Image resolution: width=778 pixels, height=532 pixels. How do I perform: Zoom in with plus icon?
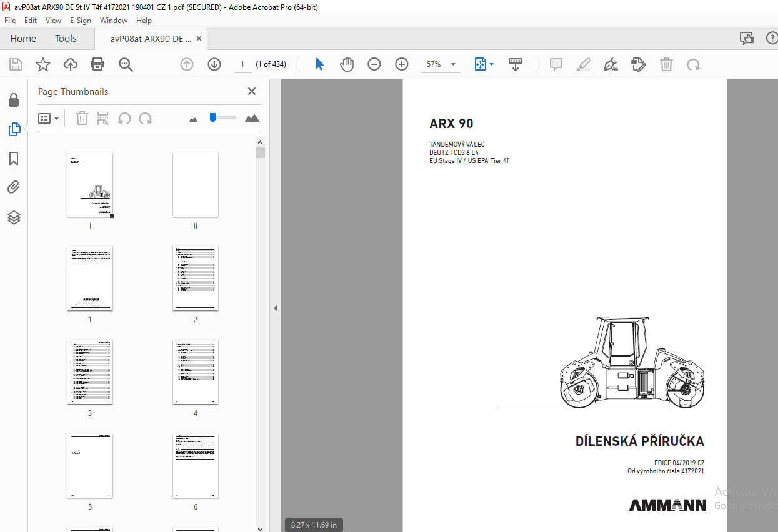[x=402, y=64]
